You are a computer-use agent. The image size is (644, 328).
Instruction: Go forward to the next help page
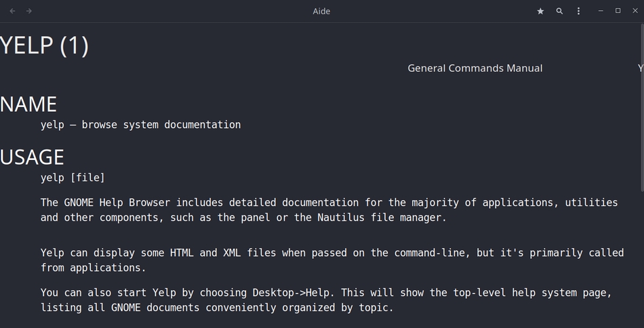click(x=29, y=11)
